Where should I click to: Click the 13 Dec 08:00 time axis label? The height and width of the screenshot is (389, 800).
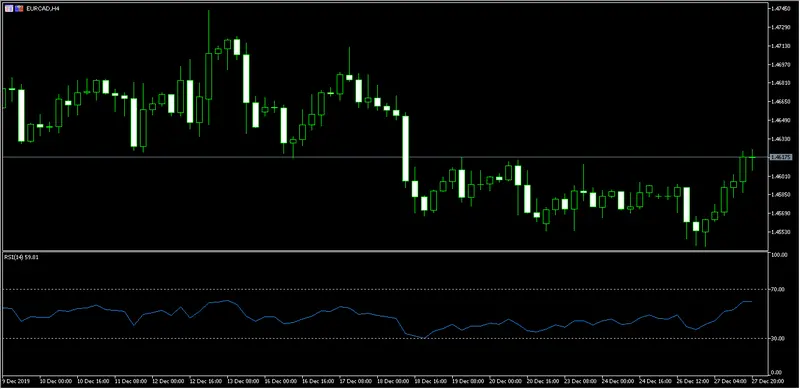(x=242, y=381)
